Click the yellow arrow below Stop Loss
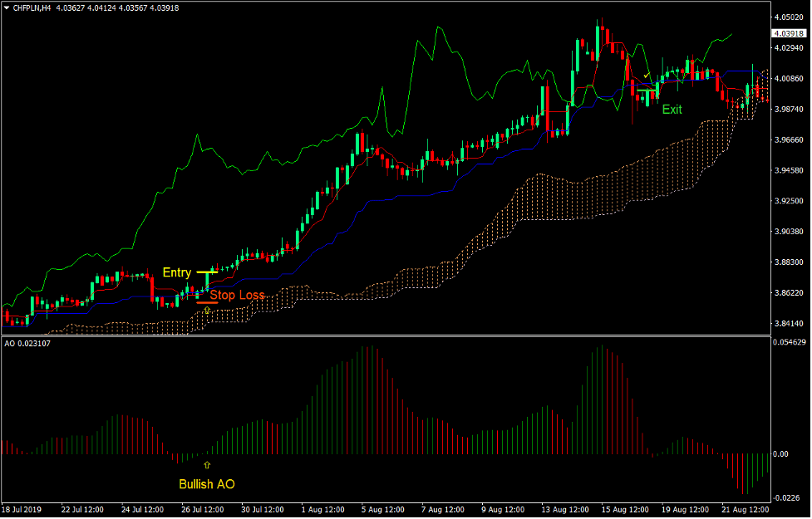 click(205, 311)
